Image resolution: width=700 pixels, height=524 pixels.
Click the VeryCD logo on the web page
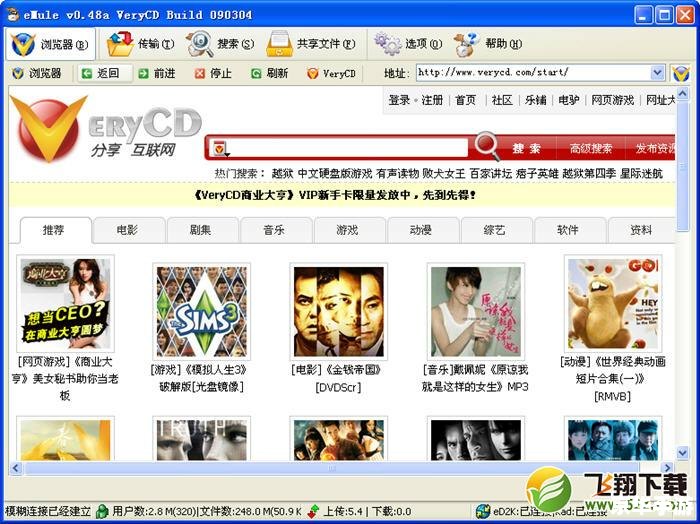point(105,129)
